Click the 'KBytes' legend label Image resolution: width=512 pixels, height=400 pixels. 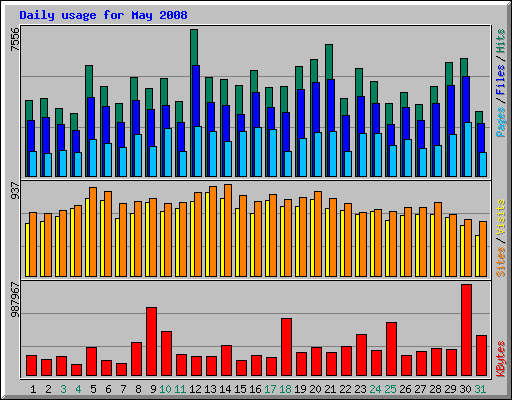(500, 359)
